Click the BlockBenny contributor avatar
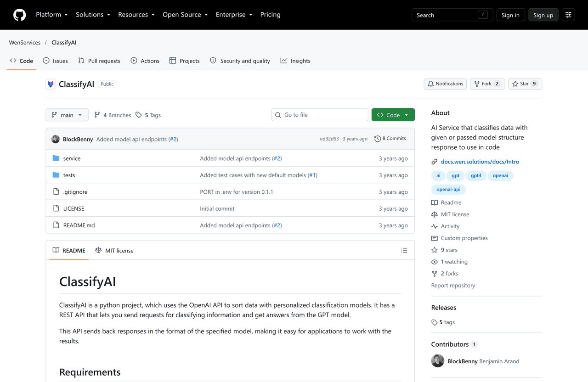Screen dimensions: 588x382 438,361
